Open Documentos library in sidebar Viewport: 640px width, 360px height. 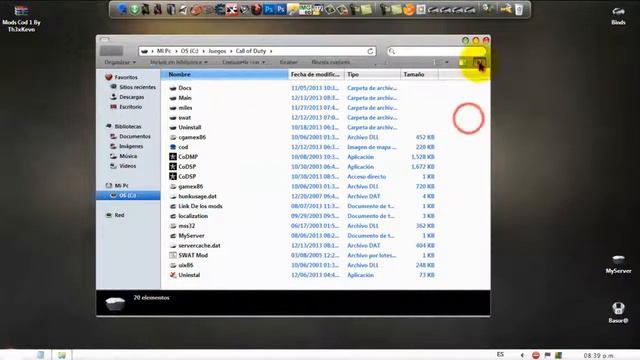coord(131,136)
